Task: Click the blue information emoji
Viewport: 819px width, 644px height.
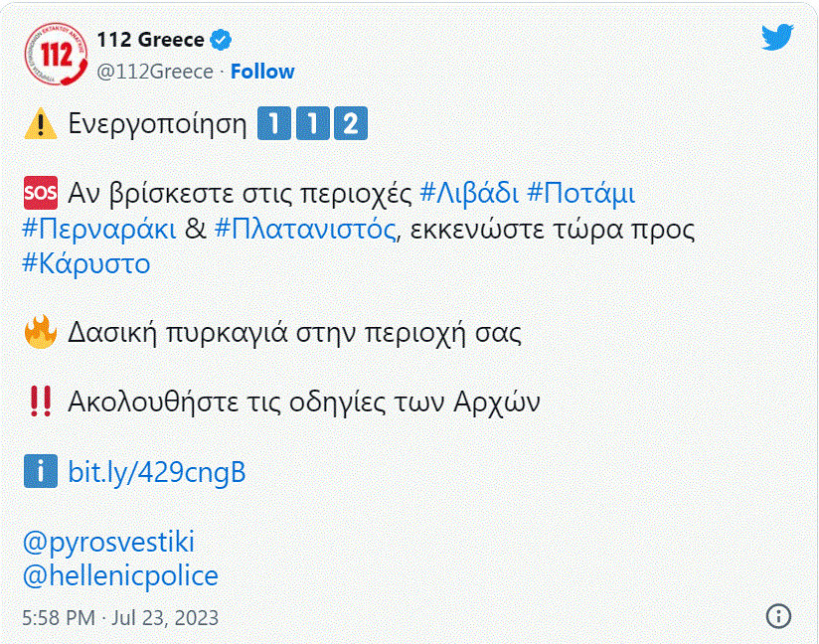Action: coord(40,472)
